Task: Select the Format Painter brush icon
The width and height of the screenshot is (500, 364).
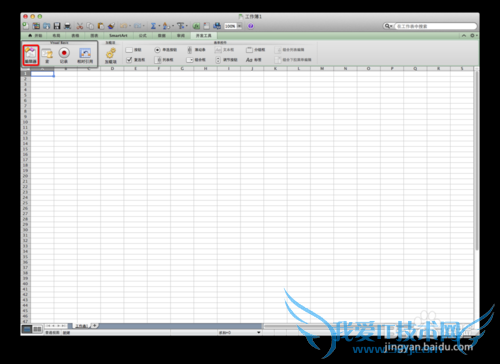Action: click(111, 26)
